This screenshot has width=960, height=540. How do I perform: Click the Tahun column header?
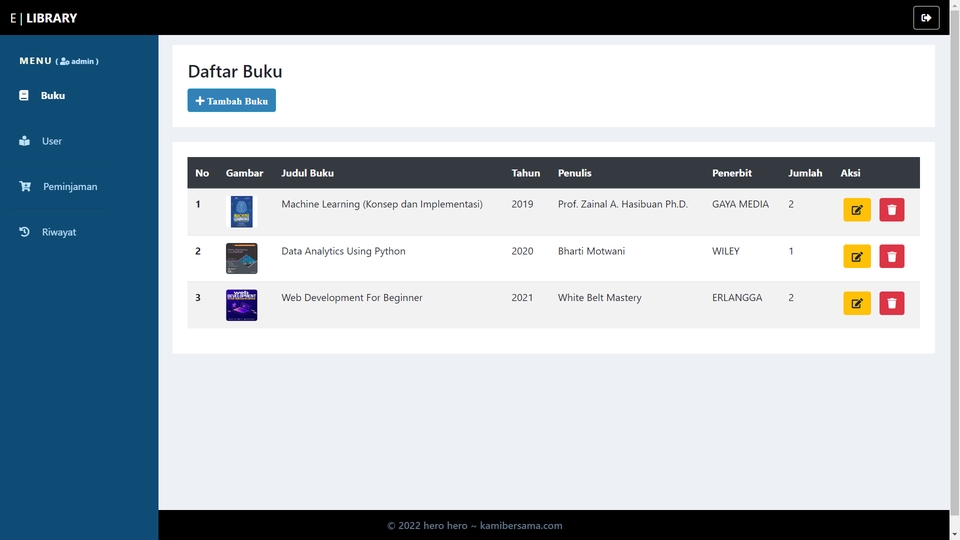(x=525, y=173)
